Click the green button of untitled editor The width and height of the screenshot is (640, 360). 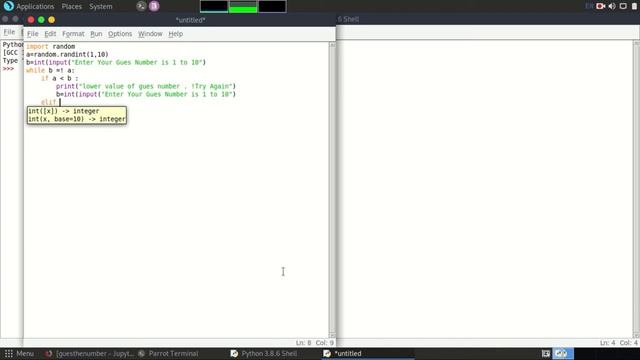(41, 20)
